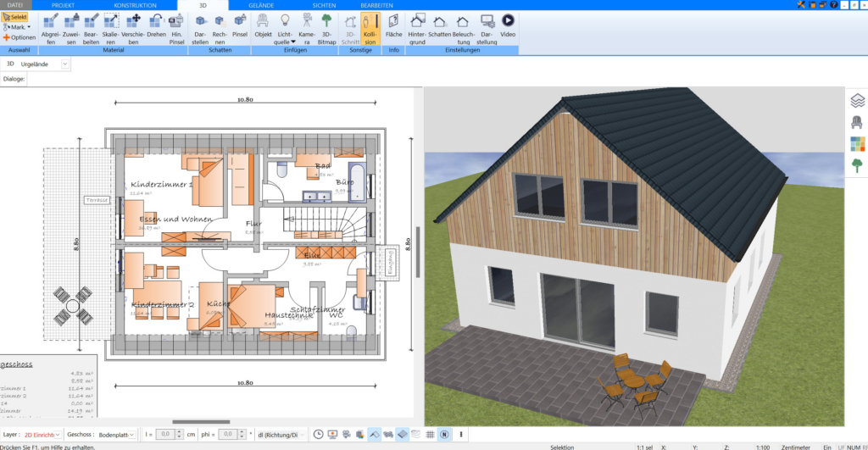This screenshot has width=868, height=450.
Task: Place a Kamera from the Einfügen group
Action: (x=307, y=30)
